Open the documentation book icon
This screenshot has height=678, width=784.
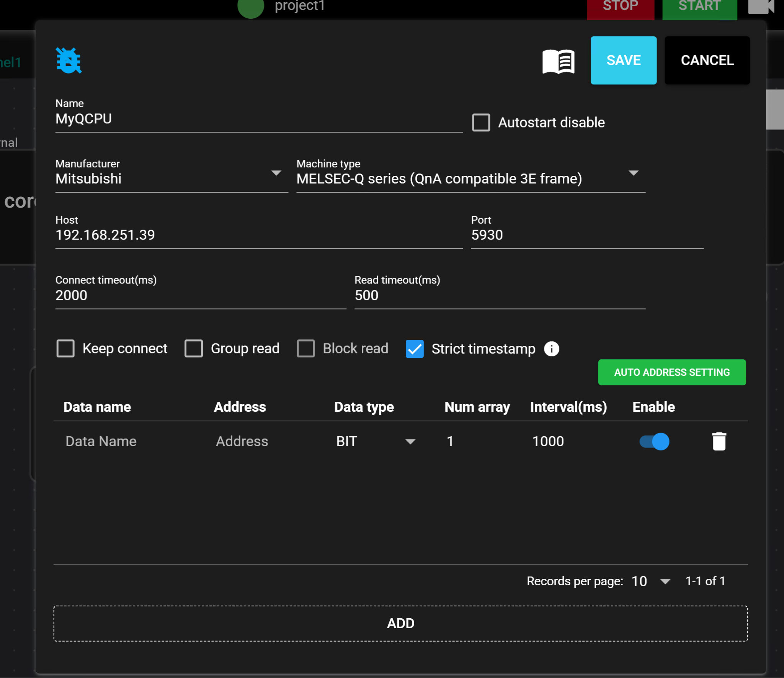click(558, 61)
